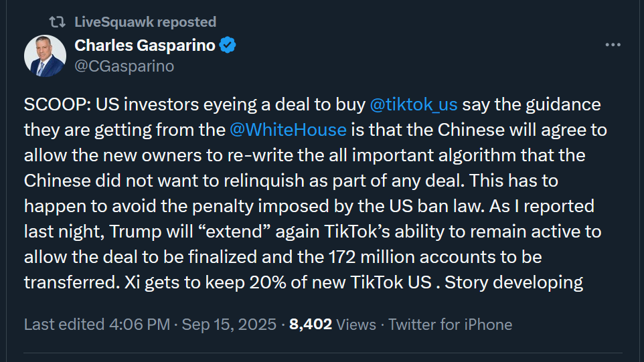The width and height of the screenshot is (644, 362).
Task: Click "Story developing" at the tweet's end
Action: [514, 282]
